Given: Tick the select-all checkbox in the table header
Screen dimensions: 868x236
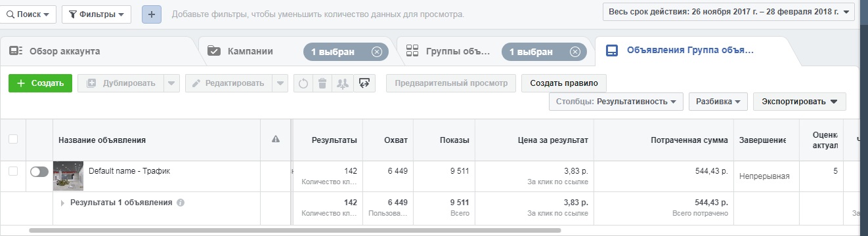Looking at the screenshot, I should click(13, 139).
